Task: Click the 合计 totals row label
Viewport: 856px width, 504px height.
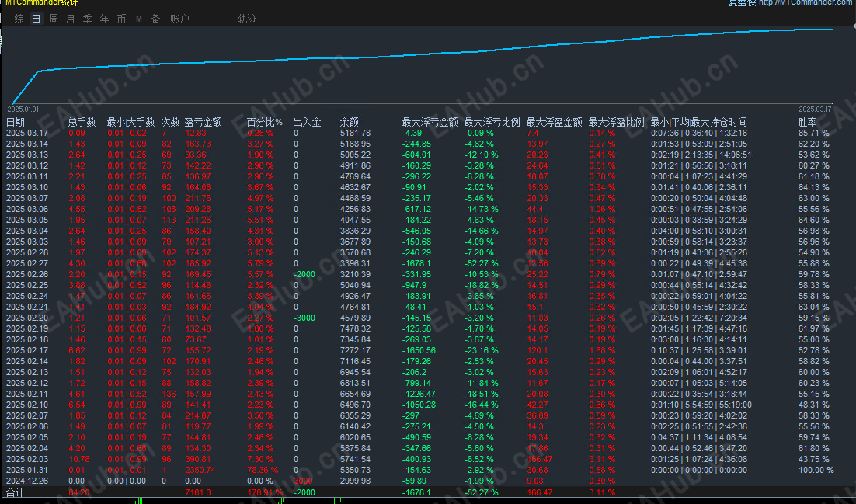Action: [x=16, y=492]
